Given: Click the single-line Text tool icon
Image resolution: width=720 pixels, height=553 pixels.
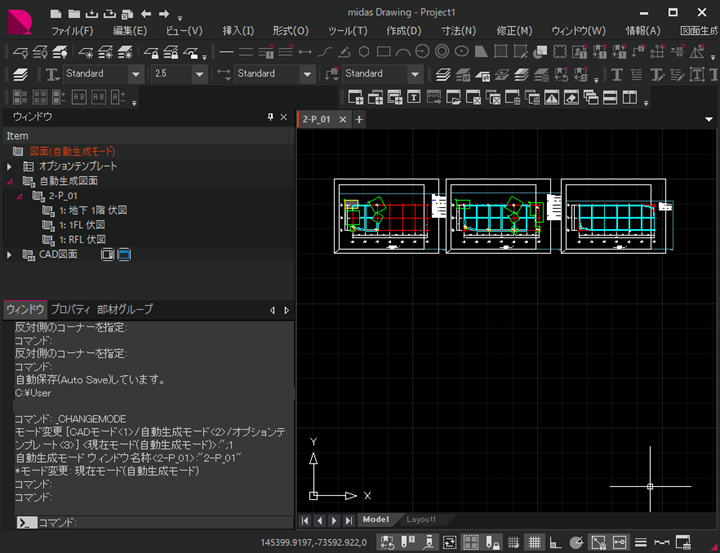Looking at the screenshot, I should click(x=616, y=74).
